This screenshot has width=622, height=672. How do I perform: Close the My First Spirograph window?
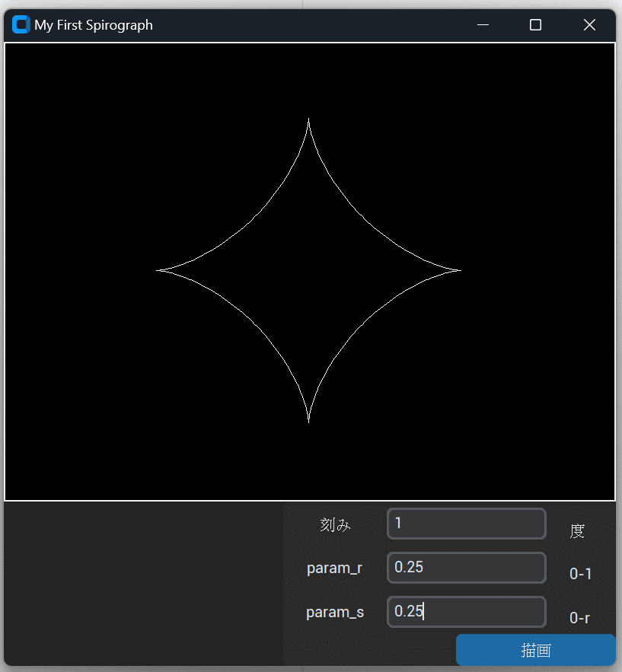pyautogui.click(x=589, y=25)
